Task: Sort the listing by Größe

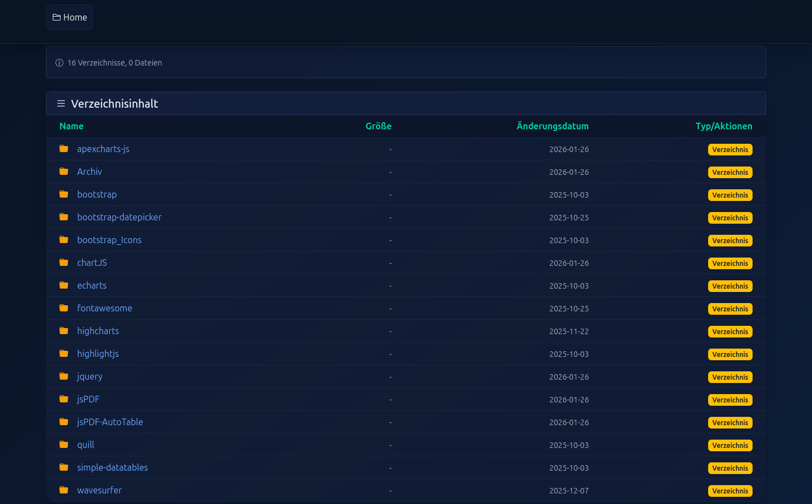Action: point(378,126)
